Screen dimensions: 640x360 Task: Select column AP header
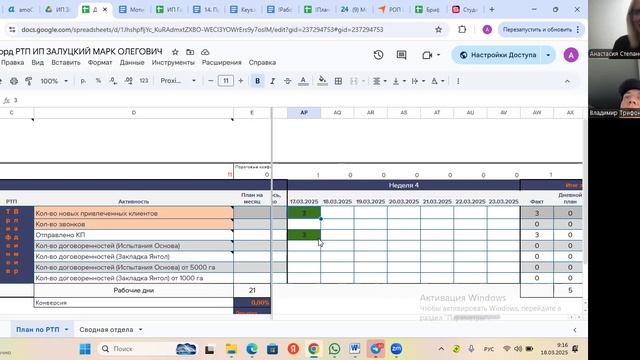304,113
